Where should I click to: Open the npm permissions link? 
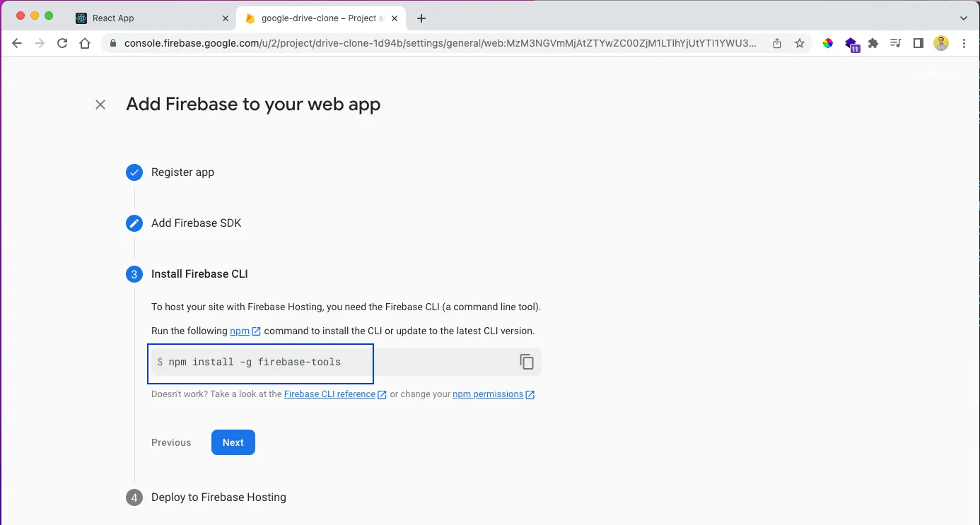click(494, 394)
